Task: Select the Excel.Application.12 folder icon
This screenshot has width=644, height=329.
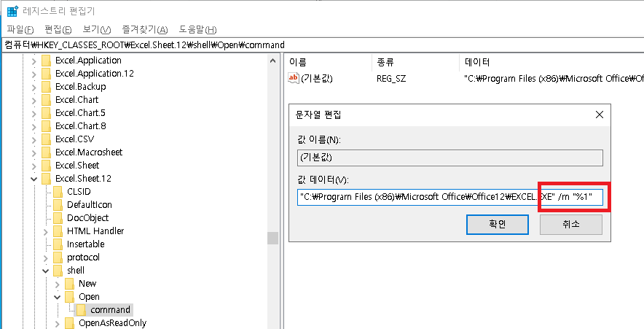Action: point(46,74)
